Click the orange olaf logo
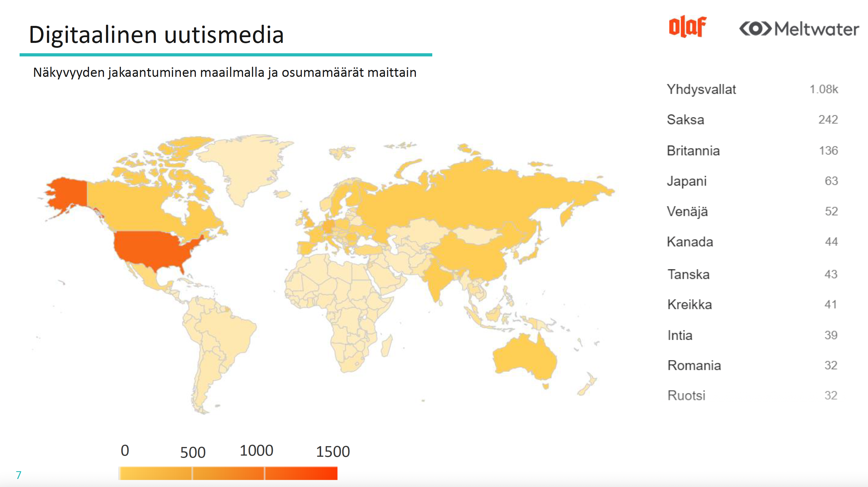 pyautogui.click(x=687, y=26)
